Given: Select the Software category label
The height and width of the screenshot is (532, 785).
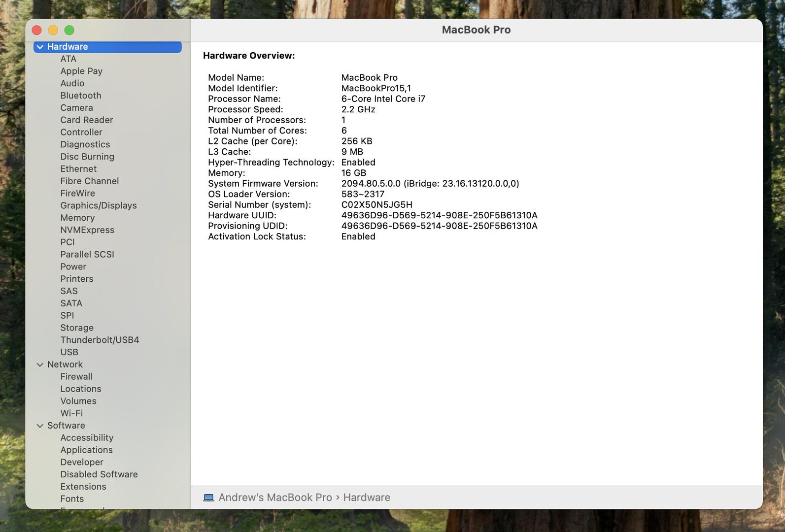Looking at the screenshot, I should pyautogui.click(x=66, y=426).
